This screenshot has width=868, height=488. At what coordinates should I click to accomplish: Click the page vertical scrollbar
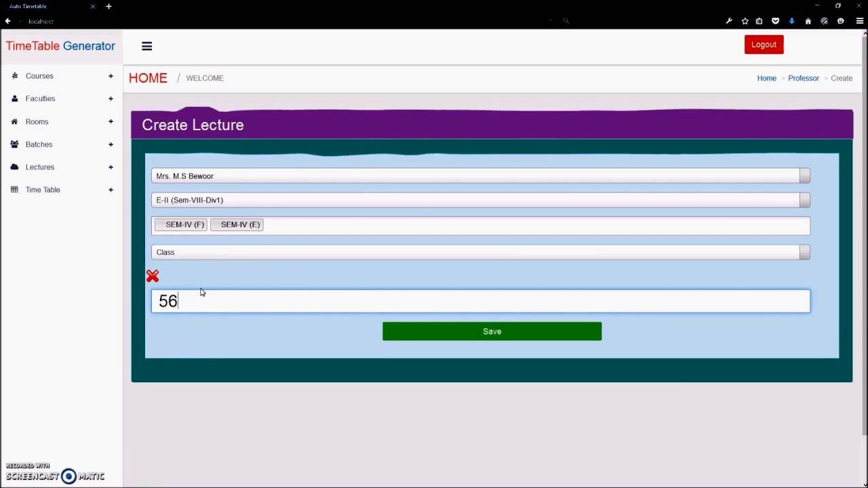[864, 237]
